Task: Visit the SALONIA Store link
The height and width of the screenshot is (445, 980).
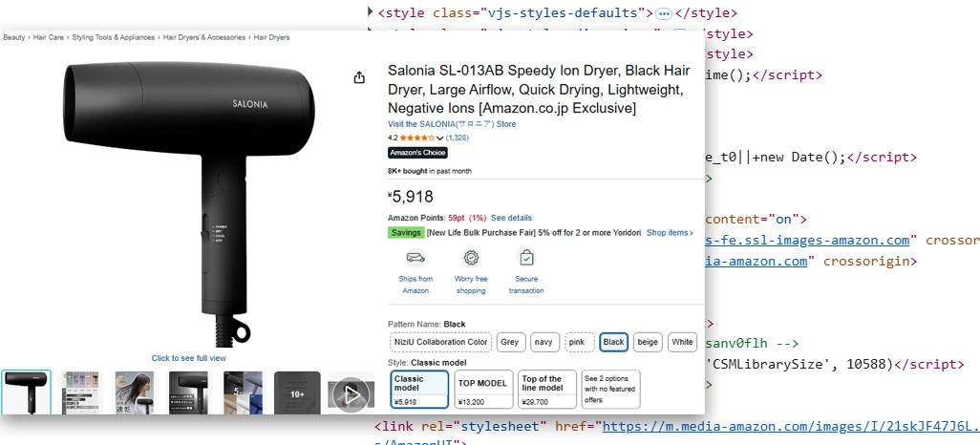Action: click(451, 124)
